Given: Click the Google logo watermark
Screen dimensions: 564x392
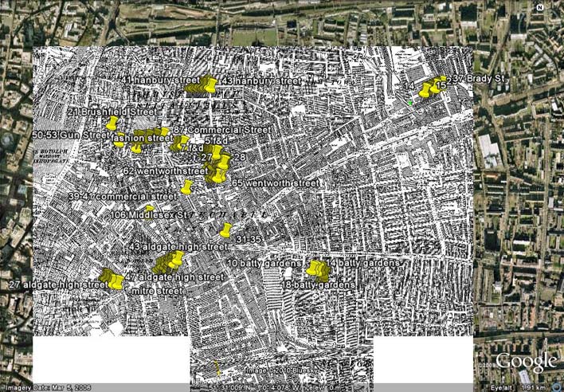Looking at the screenshot, I should 526,362.
